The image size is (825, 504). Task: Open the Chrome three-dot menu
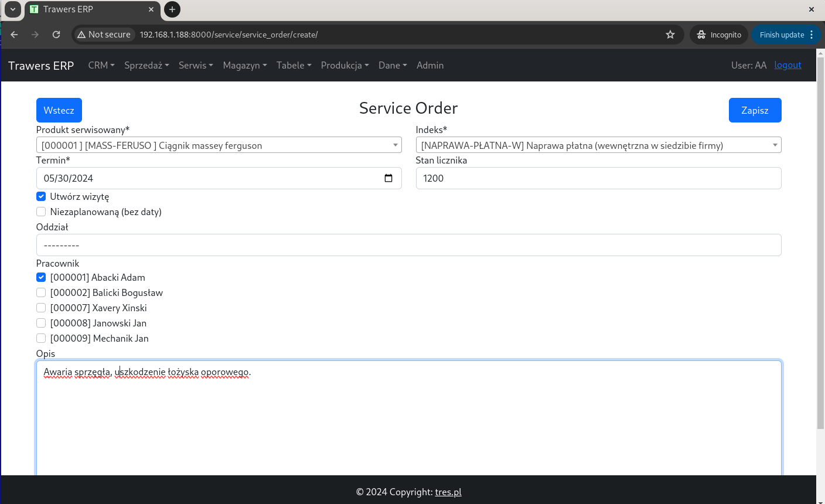click(x=812, y=35)
